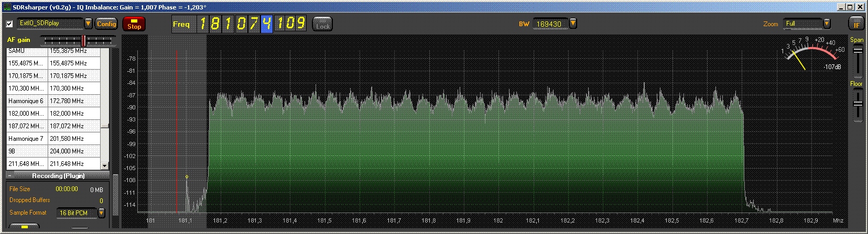Click last frequency digit 9
This screenshot has width=868, height=234.
point(301,24)
